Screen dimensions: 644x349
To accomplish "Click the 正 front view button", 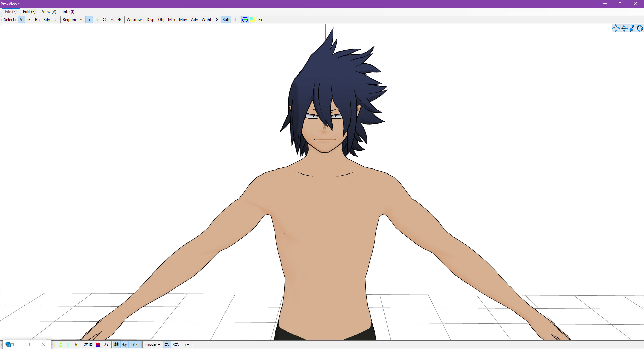I will (187, 345).
